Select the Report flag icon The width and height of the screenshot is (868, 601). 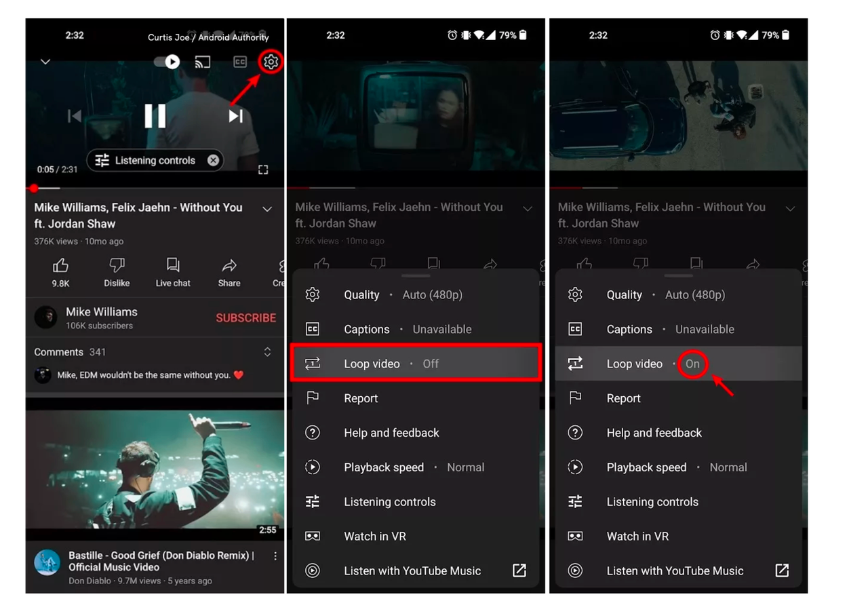(312, 398)
